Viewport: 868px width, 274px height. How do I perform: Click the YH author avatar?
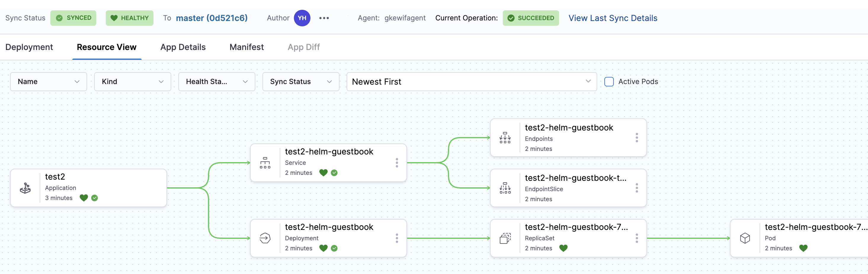(x=302, y=18)
